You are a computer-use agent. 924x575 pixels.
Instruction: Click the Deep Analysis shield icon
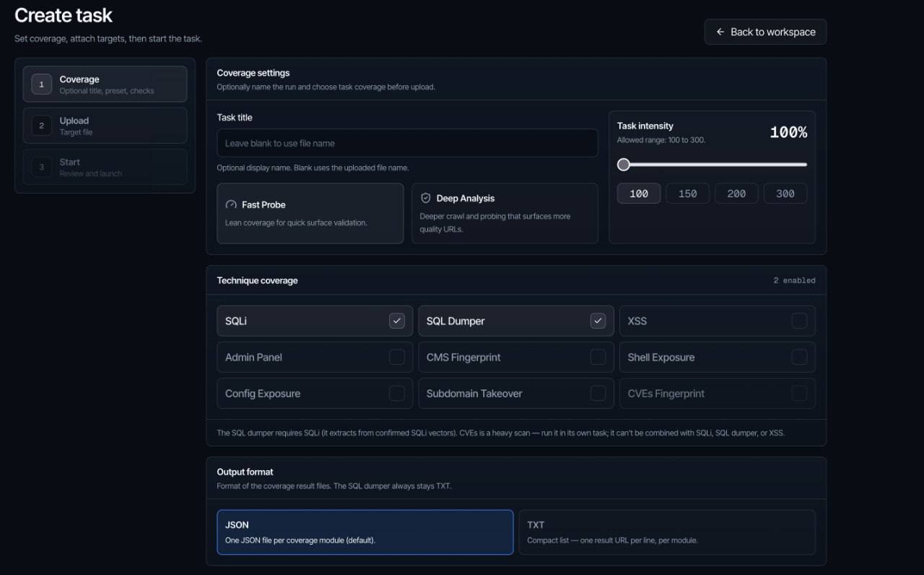(426, 198)
